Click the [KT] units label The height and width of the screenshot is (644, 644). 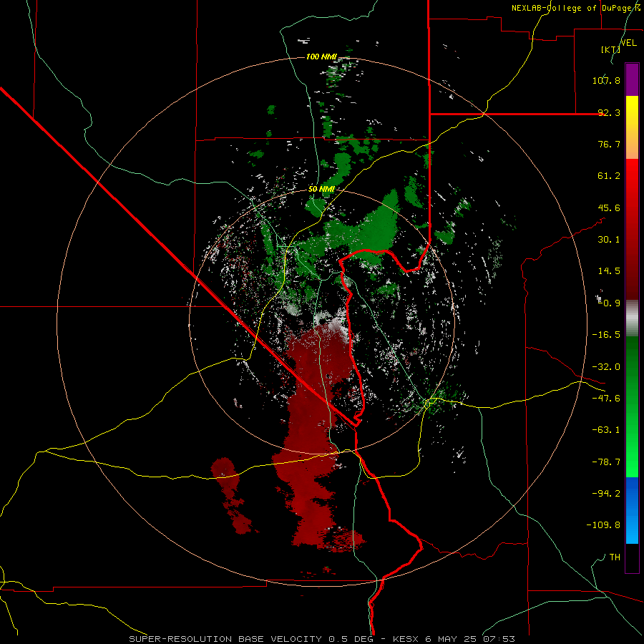(610, 49)
